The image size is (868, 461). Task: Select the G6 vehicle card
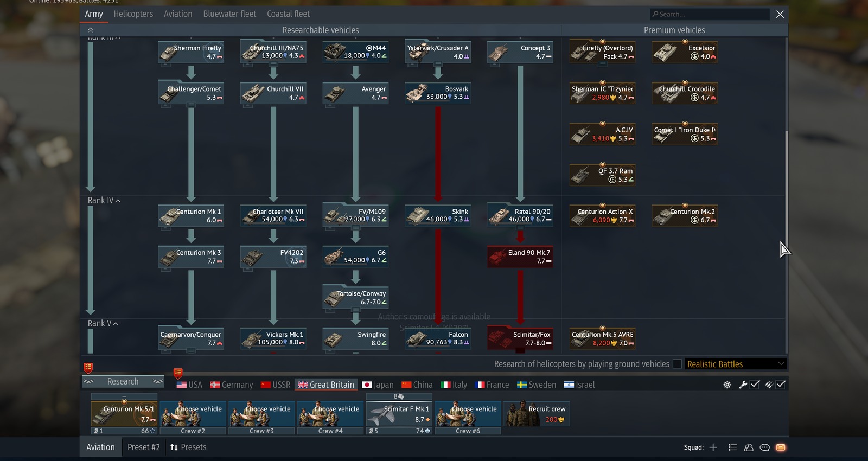click(355, 257)
